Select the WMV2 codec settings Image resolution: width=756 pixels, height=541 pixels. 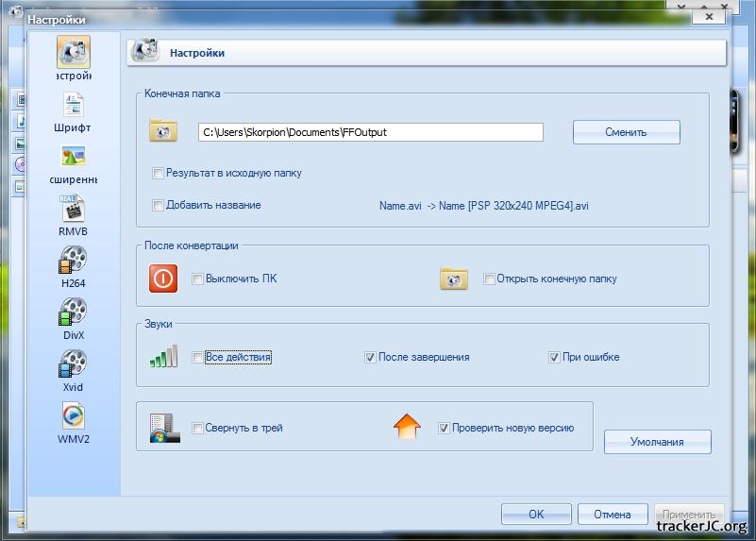[74, 417]
